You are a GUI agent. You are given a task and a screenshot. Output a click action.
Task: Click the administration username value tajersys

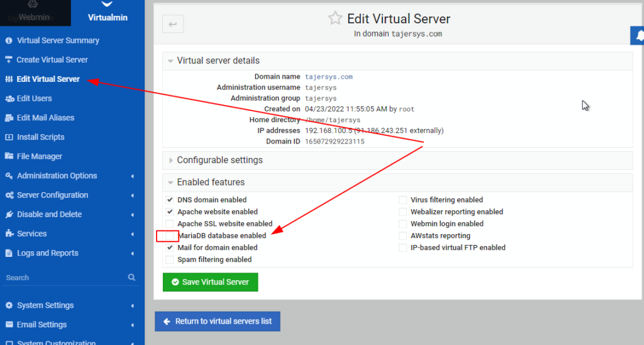tap(321, 88)
